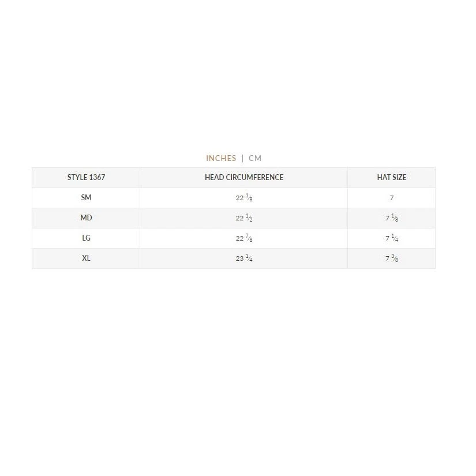Click the 22 7/8 head circumference value
This screenshot has width=476, height=476.
tap(244, 238)
